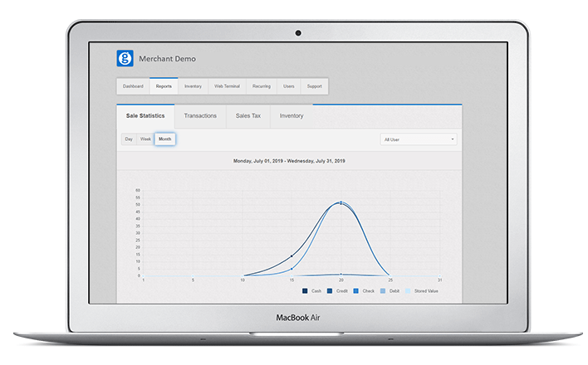588x365 pixels.
Task: Click the light blue data point at day 15
Action: click(292, 269)
